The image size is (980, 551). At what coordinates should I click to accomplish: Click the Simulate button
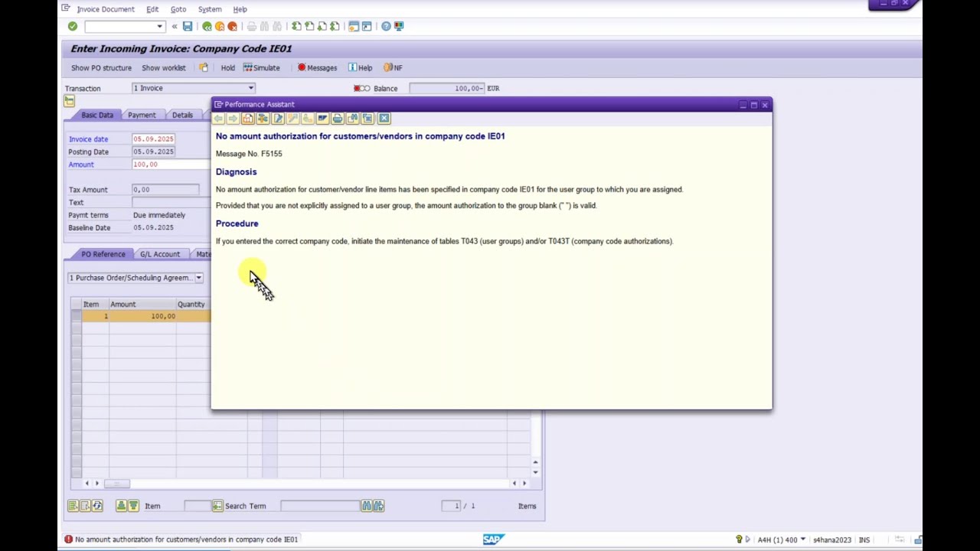[x=262, y=67]
